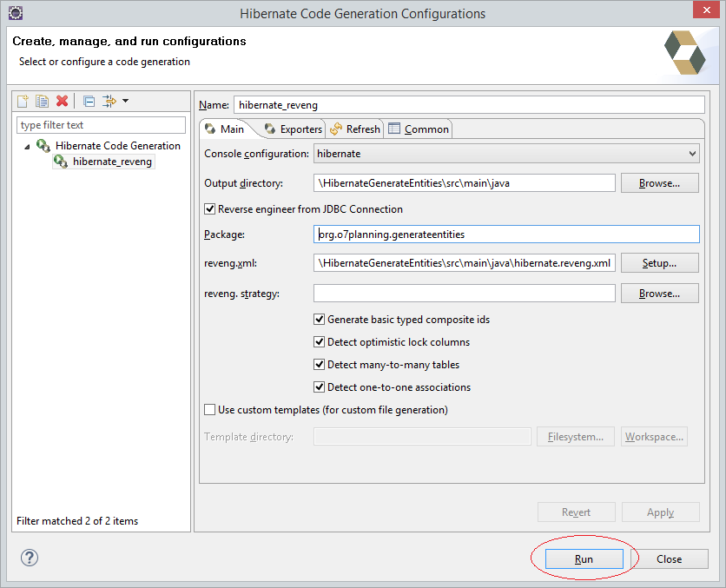The height and width of the screenshot is (588, 726).
Task: Open the filter launch configurations menu
Action: tap(109, 101)
